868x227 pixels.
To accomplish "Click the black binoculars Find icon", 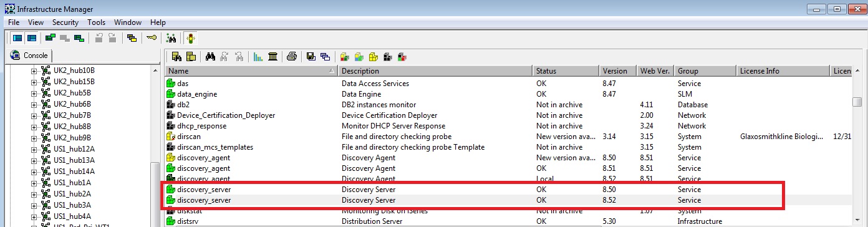I will pos(210,56).
